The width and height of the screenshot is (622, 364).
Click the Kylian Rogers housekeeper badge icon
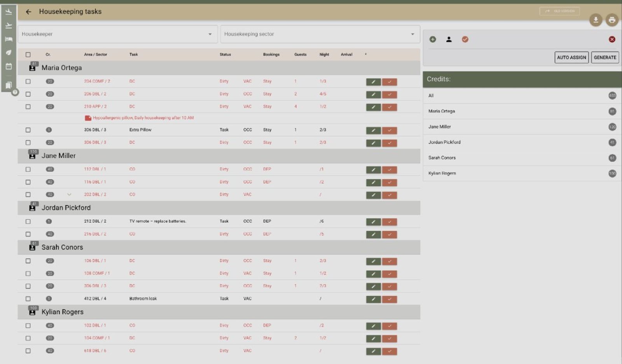(32, 312)
